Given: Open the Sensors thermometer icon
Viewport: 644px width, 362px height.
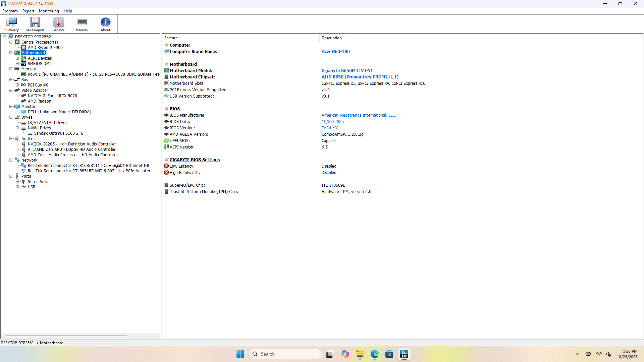Looking at the screenshot, I should (58, 24).
